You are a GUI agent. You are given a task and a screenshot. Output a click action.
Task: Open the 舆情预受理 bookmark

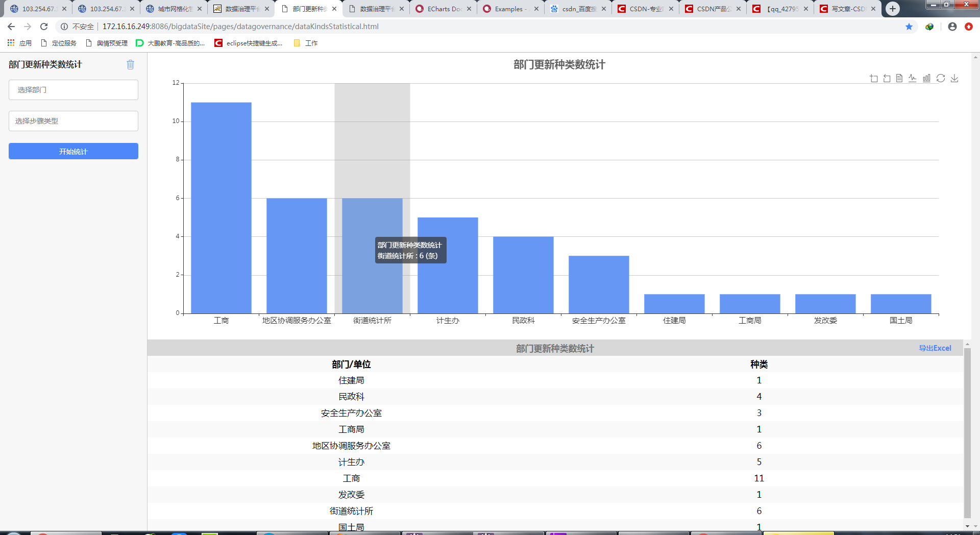(107, 43)
